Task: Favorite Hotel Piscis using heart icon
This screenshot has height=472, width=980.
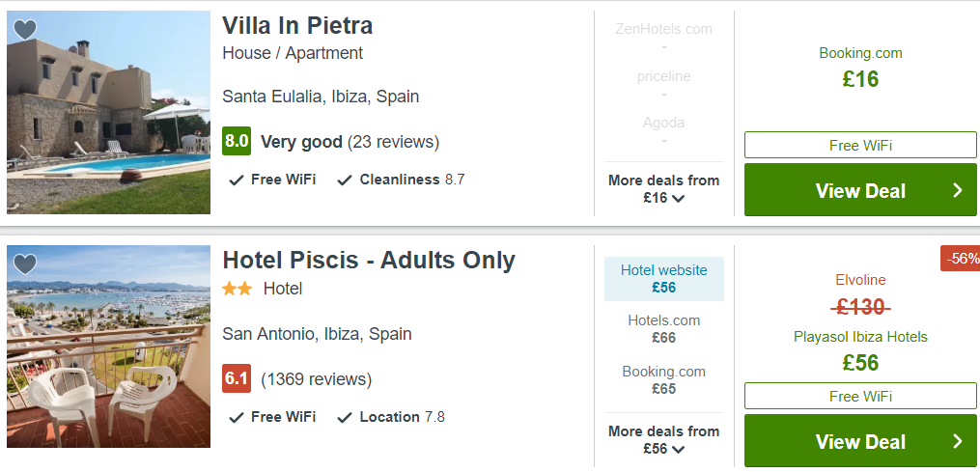Action: coord(25,264)
